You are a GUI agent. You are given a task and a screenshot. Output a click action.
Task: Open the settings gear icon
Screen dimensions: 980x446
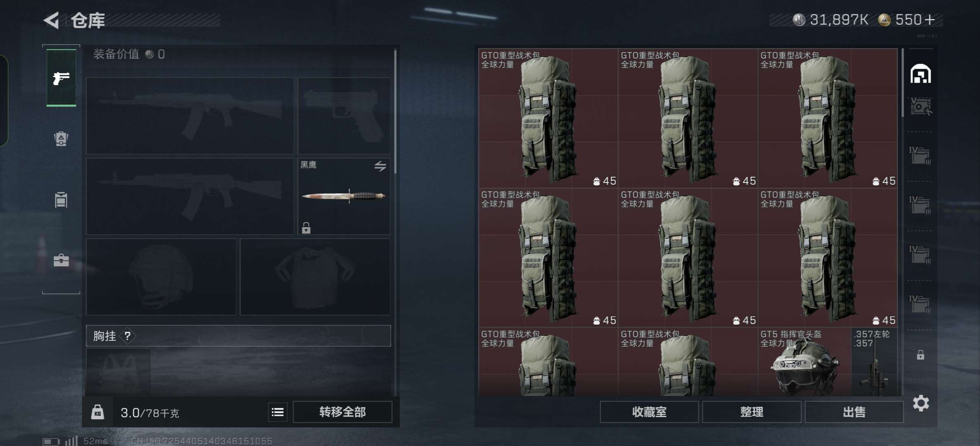921,403
